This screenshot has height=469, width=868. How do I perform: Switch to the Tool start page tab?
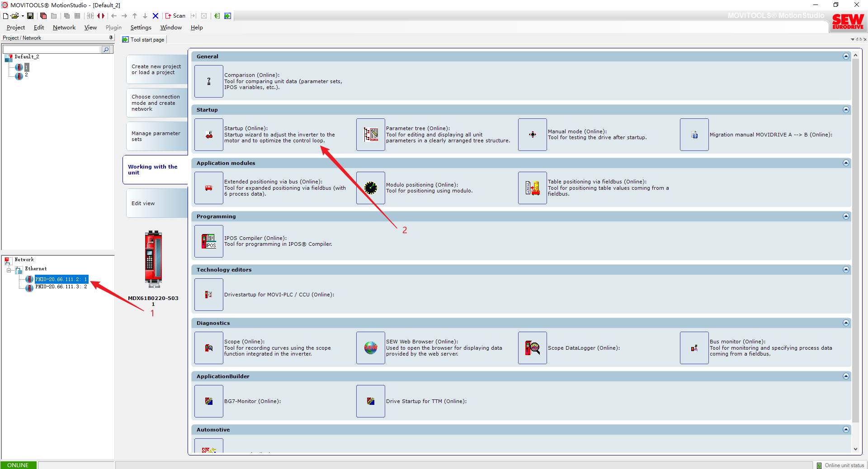144,40
